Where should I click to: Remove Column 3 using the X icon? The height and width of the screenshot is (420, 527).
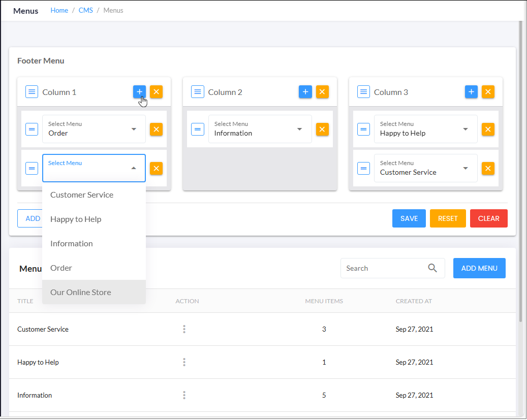[x=488, y=92]
